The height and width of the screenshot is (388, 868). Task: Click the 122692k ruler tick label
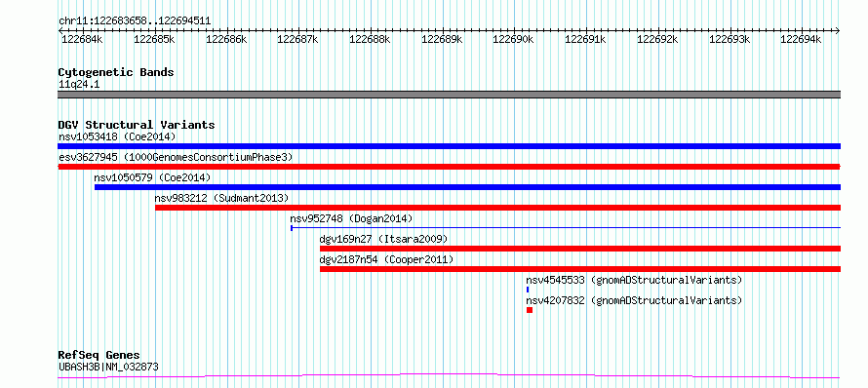coord(657,39)
